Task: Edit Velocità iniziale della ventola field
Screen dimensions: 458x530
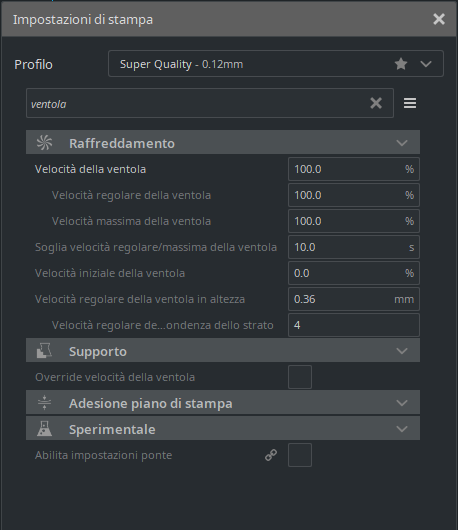Action: 354,273
